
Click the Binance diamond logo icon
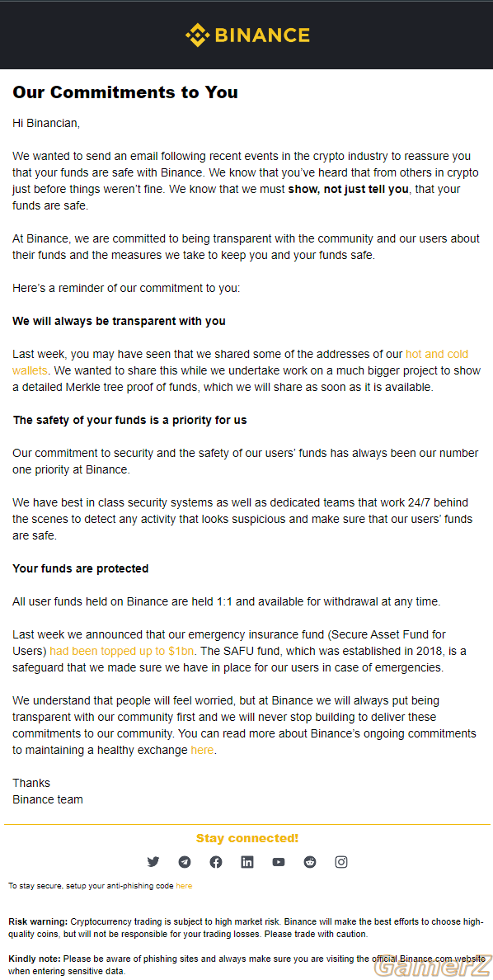click(197, 35)
